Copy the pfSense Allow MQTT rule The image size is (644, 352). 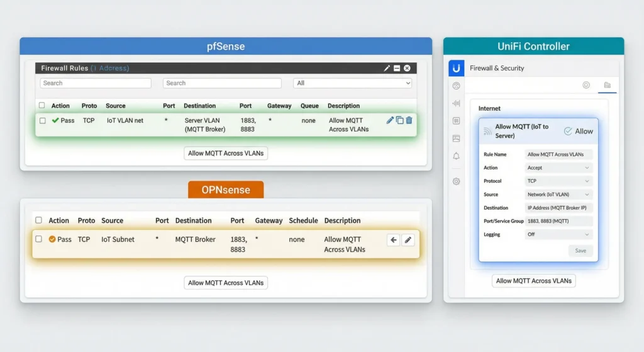point(399,120)
